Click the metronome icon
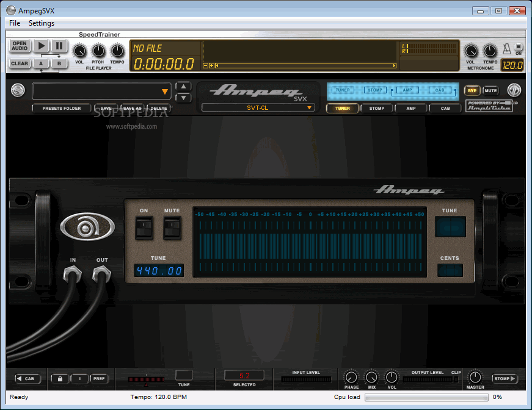532x410 pixels. tap(506, 49)
